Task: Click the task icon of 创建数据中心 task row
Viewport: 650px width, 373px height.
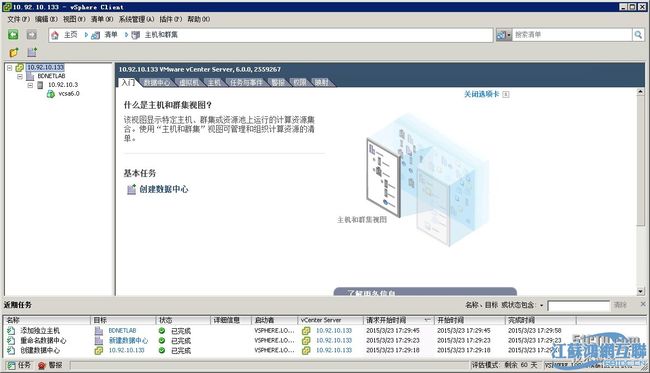Action: [x=11, y=351]
